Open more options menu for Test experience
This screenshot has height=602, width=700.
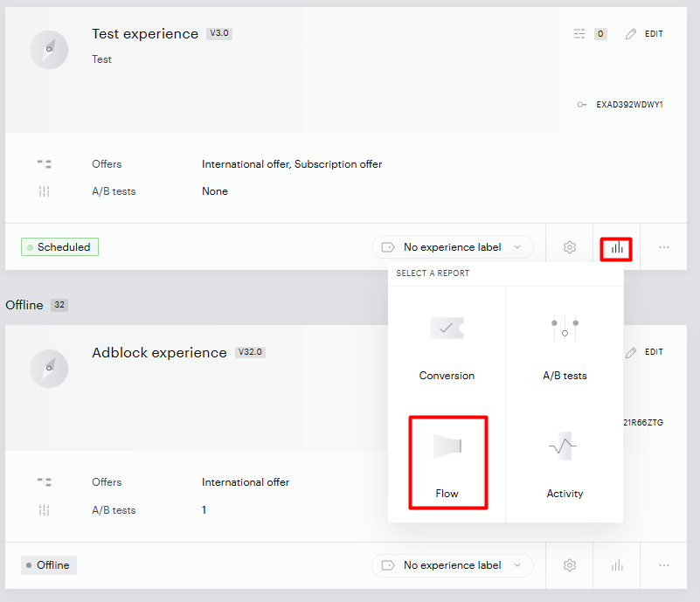664,247
